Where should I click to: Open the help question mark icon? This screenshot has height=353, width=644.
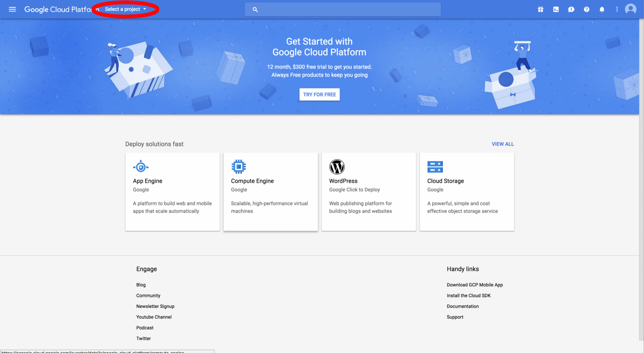click(x=586, y=9)
